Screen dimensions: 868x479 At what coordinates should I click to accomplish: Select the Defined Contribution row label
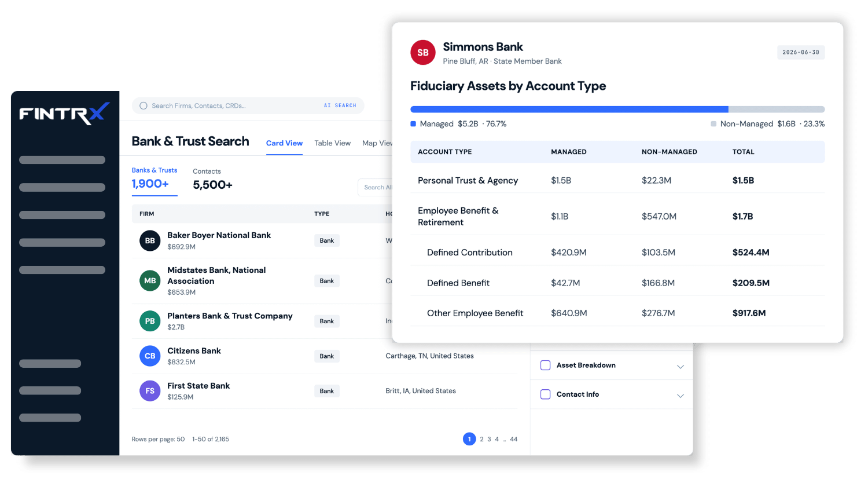tap(469, 253)
